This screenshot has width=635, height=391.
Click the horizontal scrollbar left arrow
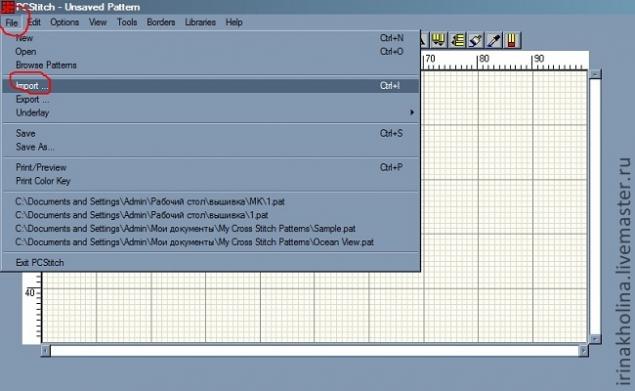point(45,350)
